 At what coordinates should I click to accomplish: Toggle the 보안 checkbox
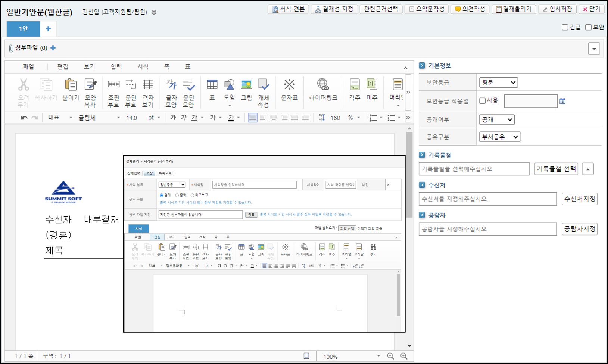pyautogui.click(x=588, y=27)
